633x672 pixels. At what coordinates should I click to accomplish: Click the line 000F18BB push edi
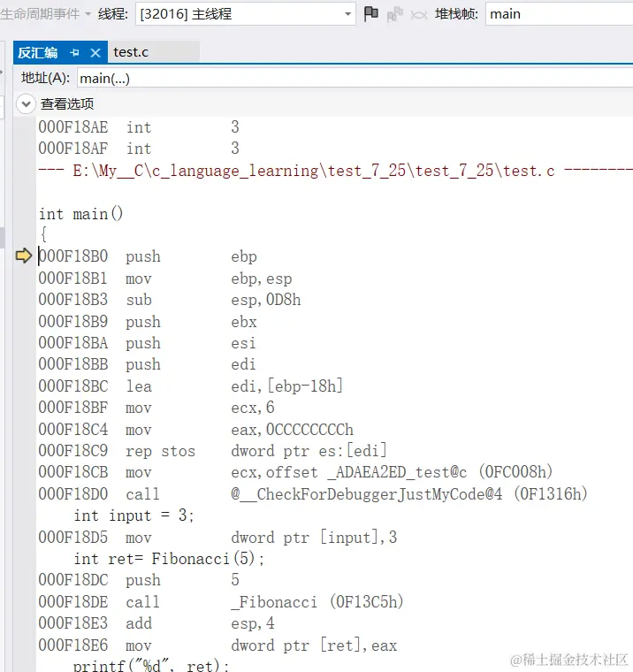147,364
